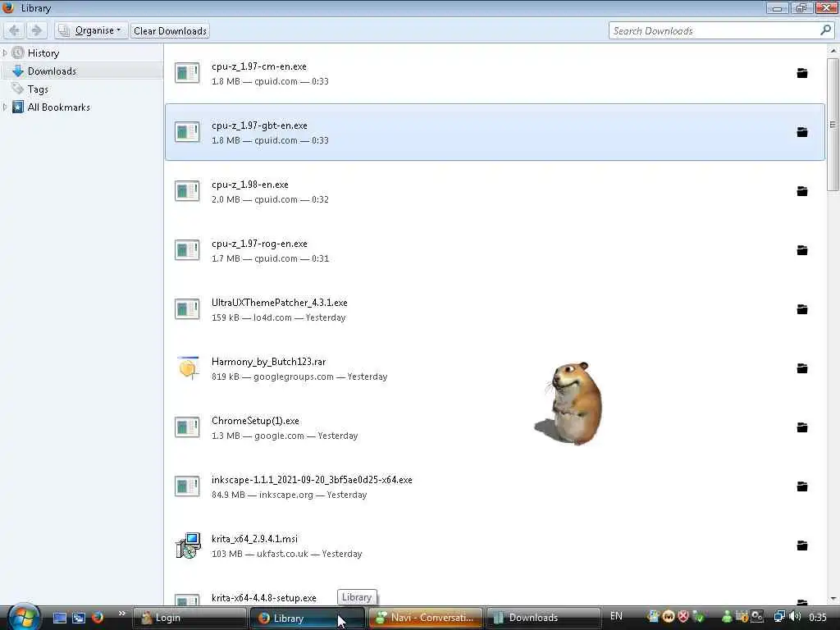
Task: Click the EN language indicator
Action: point(616,616)
